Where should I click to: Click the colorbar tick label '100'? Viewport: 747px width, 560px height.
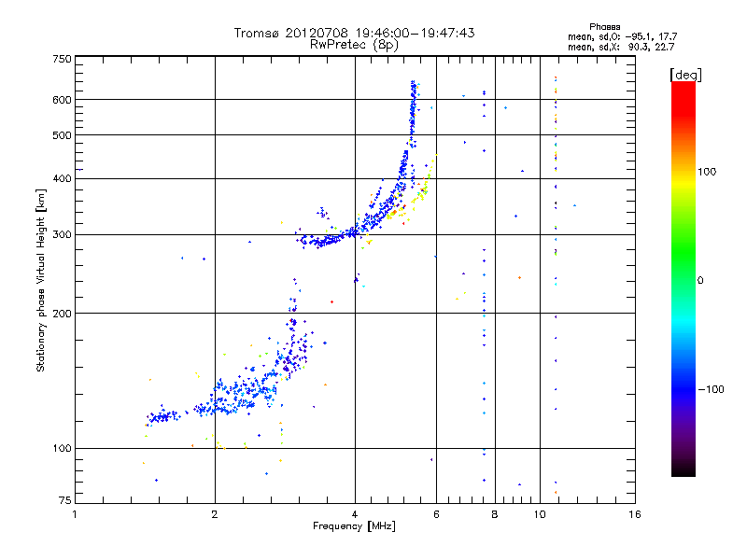tap(707, 172)
